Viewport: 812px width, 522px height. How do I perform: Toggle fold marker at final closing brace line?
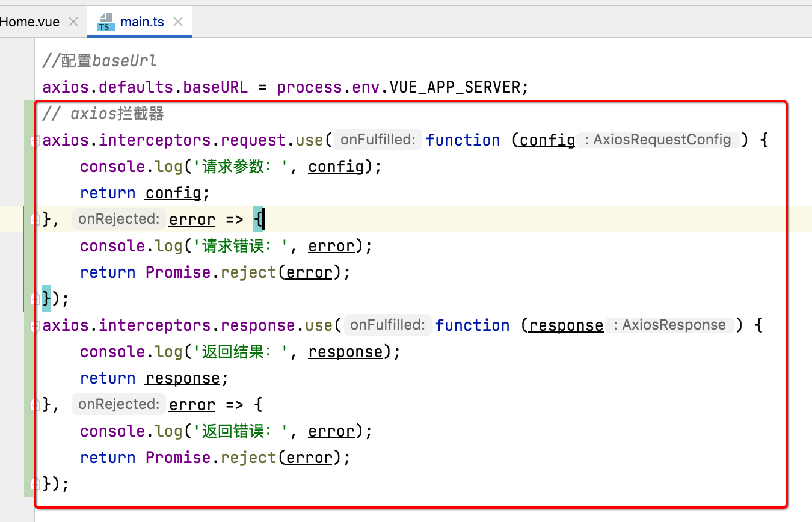36,484
